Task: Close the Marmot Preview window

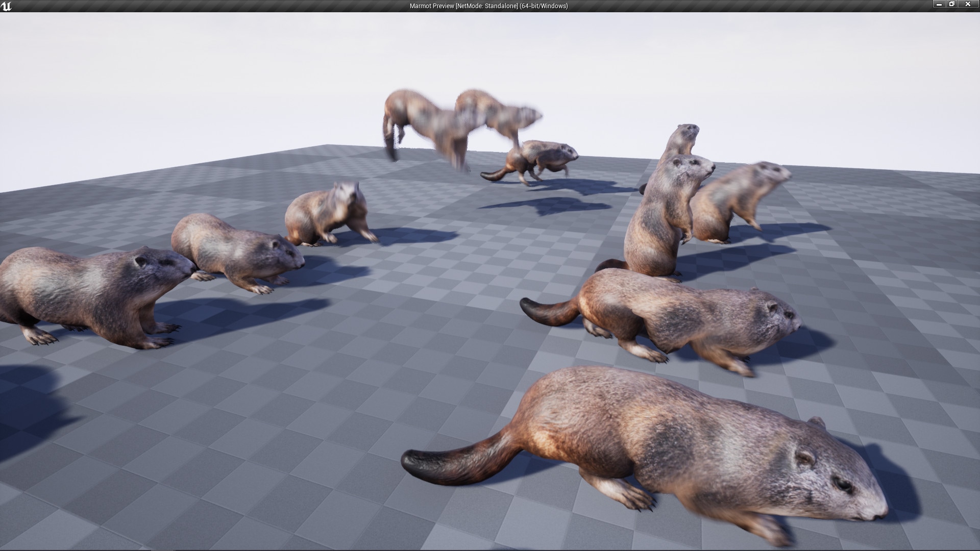Action: 967,4
